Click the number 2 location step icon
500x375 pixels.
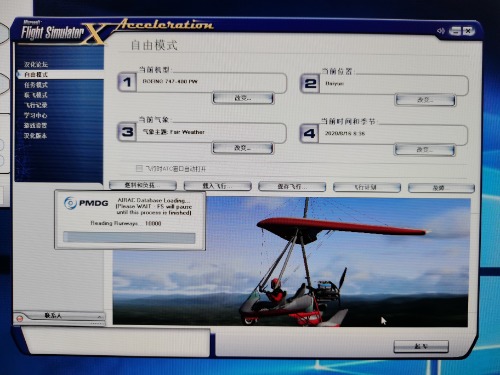coord(310,83)
